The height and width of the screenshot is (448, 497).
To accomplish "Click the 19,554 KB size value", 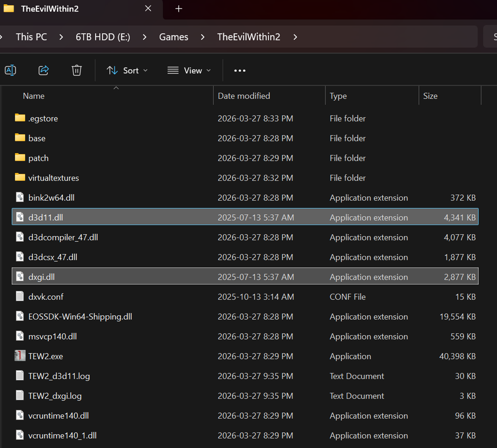I will tap(458, 317).
